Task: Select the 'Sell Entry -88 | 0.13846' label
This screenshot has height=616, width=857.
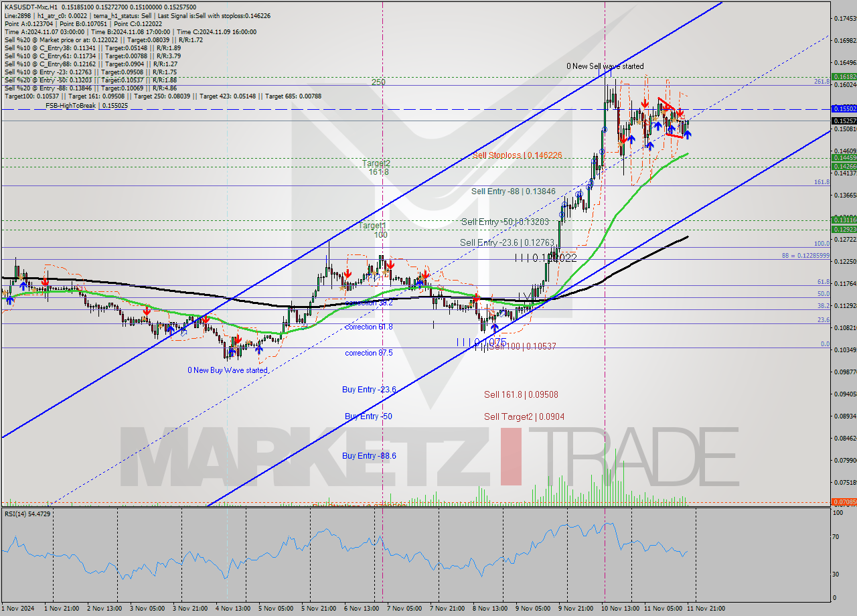Action: tap(513, 191)
